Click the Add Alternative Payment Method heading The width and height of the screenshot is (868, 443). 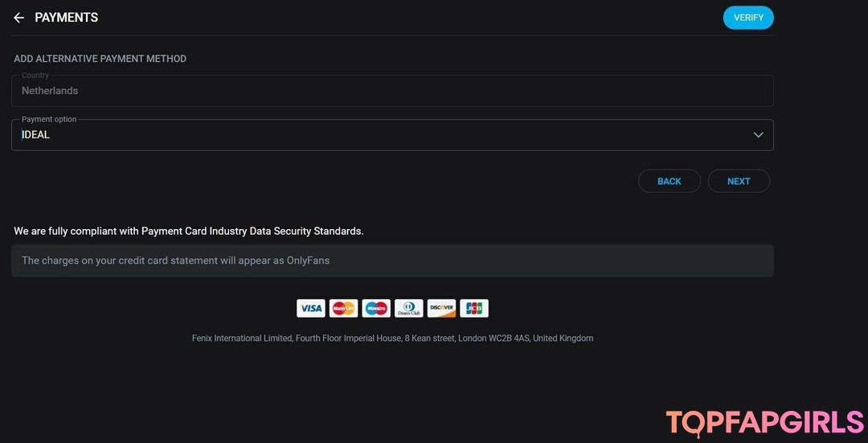tap(100, 59)
